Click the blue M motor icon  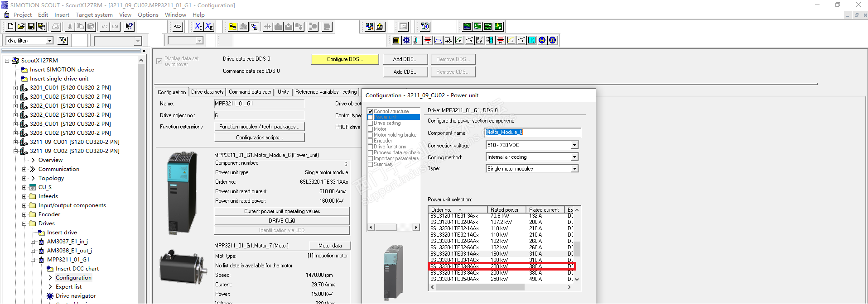point(542,40)
